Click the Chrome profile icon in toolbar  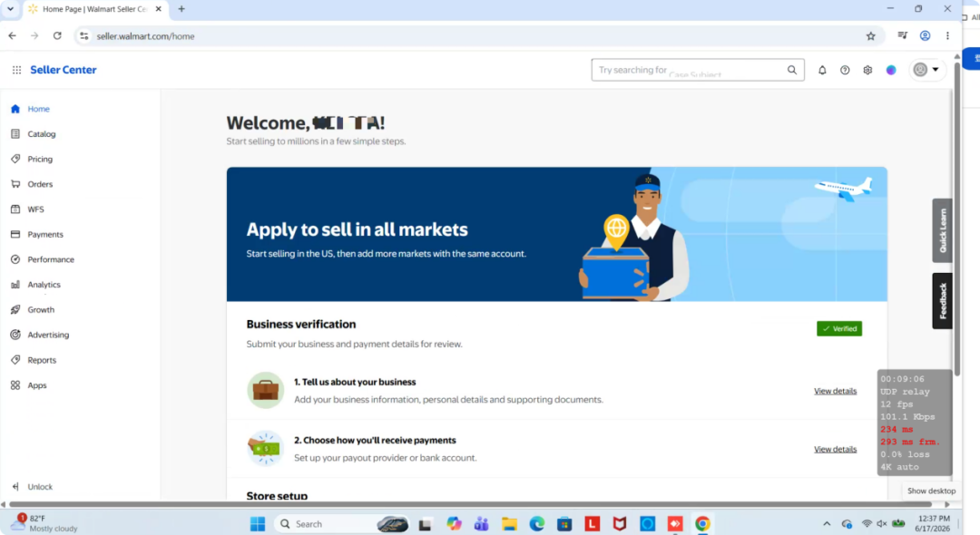point(925,36)
